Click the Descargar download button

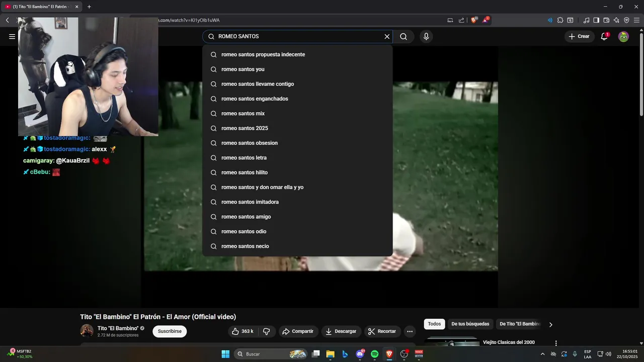(341, 331)
